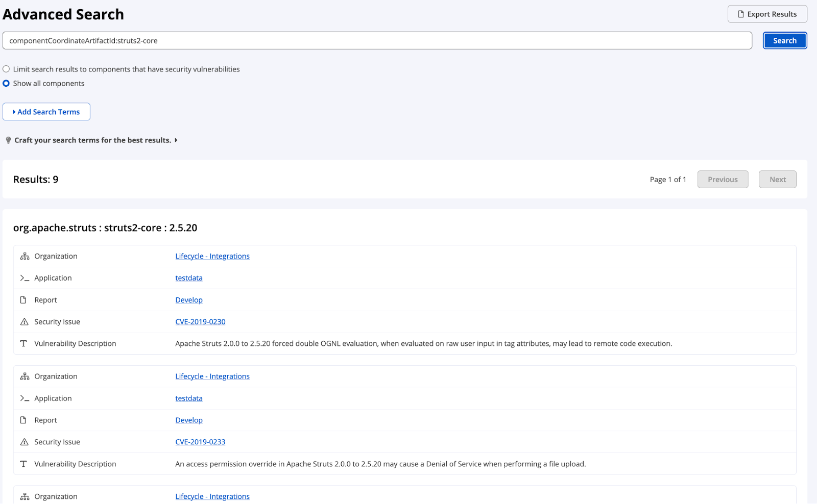Click the document icon in Export Results

pos(741,14)
